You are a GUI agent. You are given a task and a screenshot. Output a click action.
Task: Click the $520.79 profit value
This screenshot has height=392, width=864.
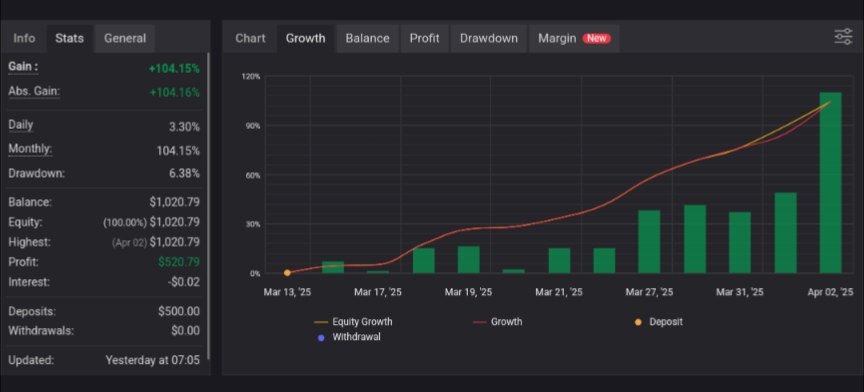tap(179, 262)
